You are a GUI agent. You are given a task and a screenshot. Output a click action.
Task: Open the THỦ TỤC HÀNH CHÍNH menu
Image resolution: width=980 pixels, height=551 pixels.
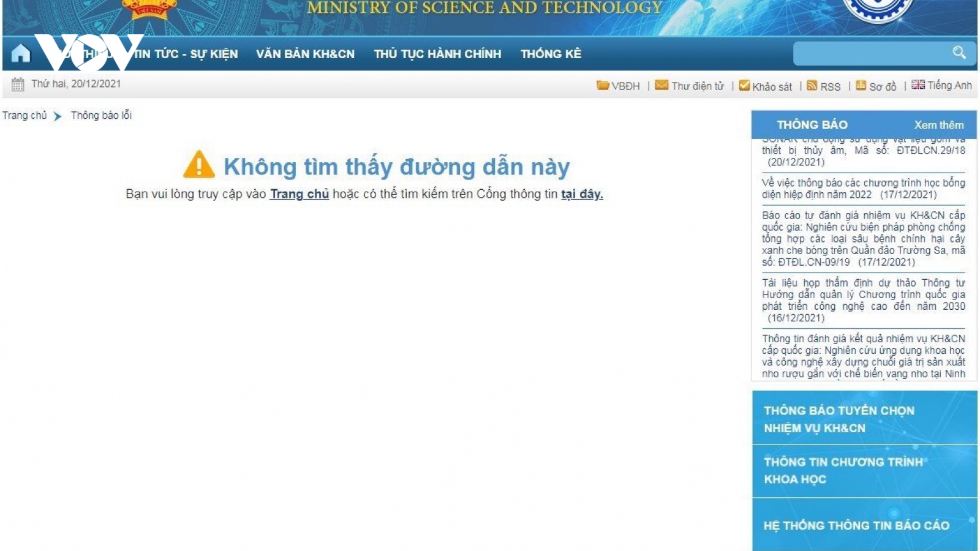(x=437, y=54)
